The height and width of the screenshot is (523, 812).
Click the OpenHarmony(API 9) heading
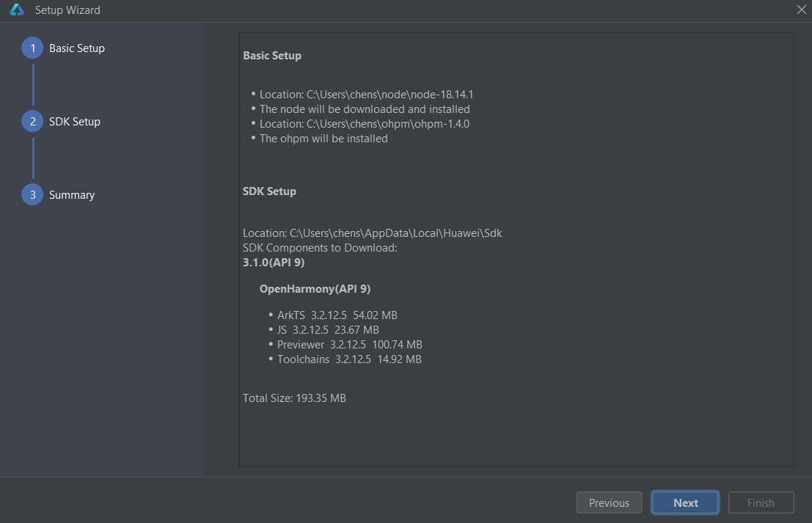[x=315, y=289]
